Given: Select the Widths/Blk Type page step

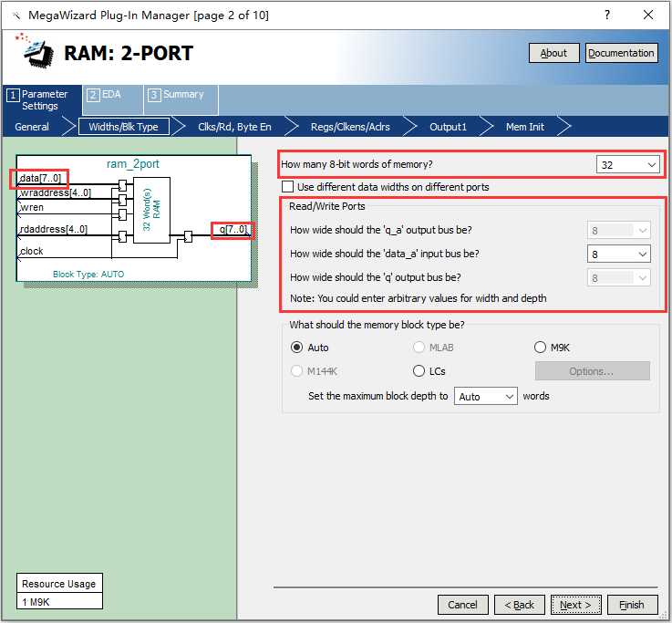Looking at the screenshot, I should [x=123, y=127].
